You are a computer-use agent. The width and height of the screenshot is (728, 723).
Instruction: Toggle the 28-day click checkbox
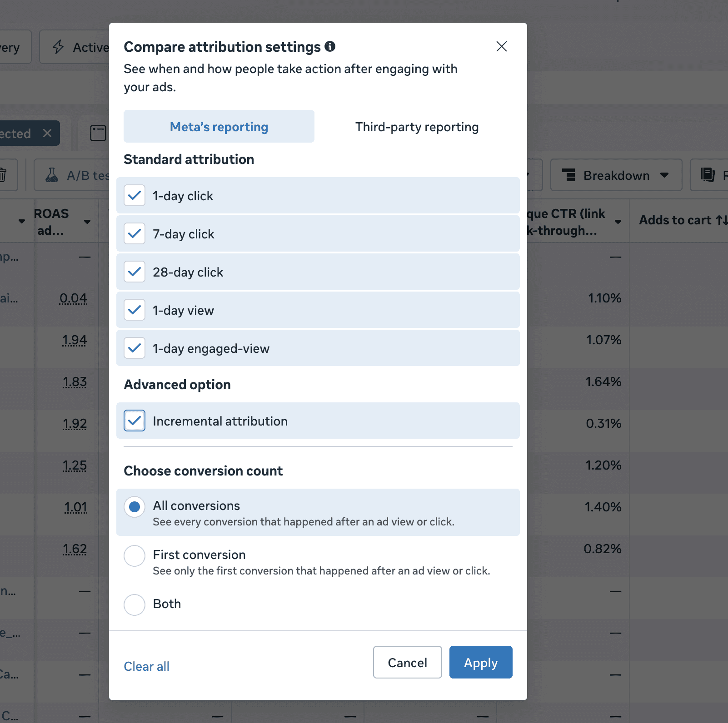coord(135,272)
